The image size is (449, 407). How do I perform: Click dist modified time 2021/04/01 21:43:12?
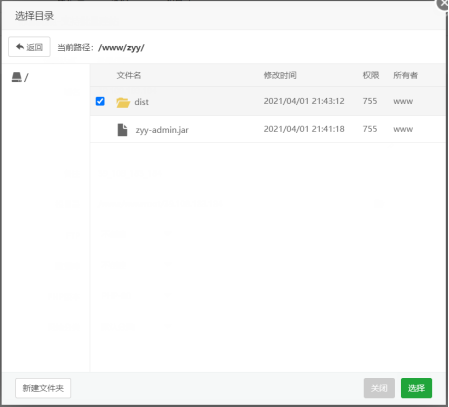point(304,101)
